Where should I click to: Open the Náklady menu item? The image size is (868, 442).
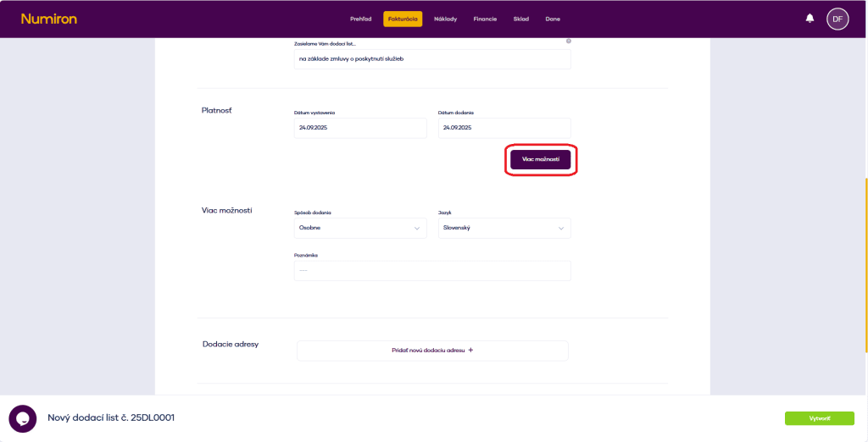445,19
